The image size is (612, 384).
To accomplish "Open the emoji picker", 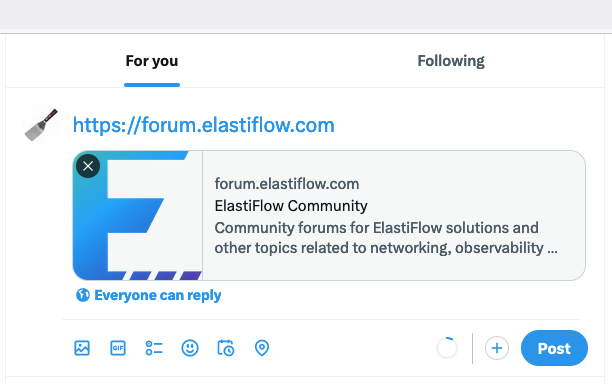I will 190,348.
